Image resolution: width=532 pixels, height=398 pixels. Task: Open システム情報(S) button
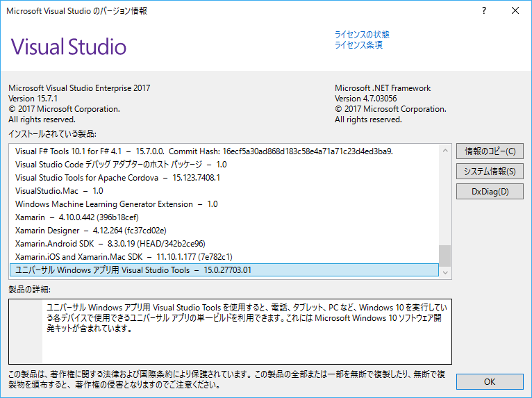point(490,172)
